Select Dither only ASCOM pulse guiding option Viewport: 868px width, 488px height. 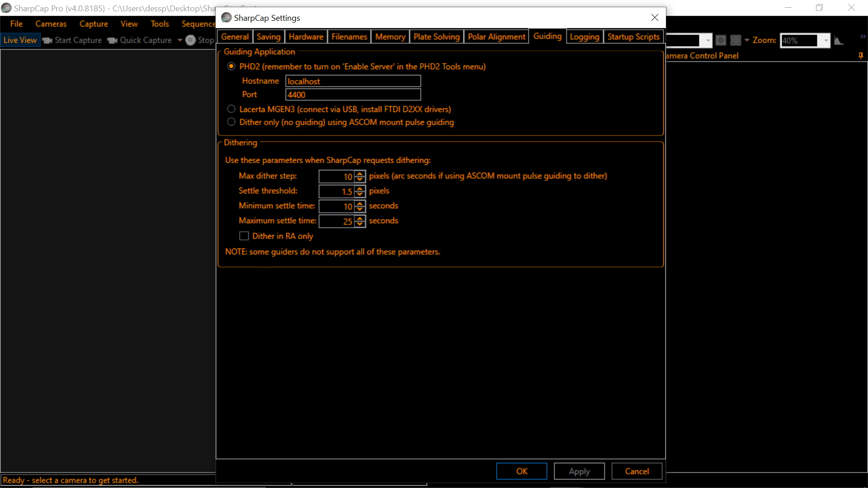(x=231, y=122)
